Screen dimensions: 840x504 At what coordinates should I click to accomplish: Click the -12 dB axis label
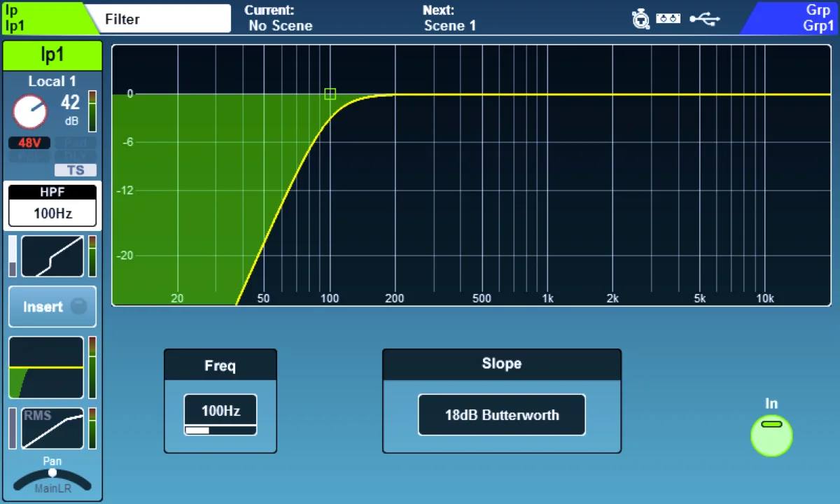coord(125,190)
